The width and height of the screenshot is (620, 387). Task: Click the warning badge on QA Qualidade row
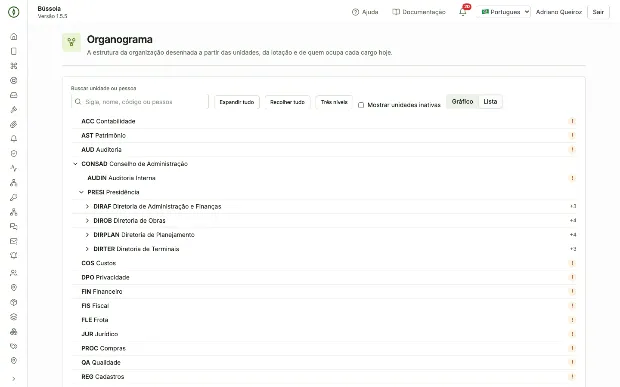click(572, 362)
